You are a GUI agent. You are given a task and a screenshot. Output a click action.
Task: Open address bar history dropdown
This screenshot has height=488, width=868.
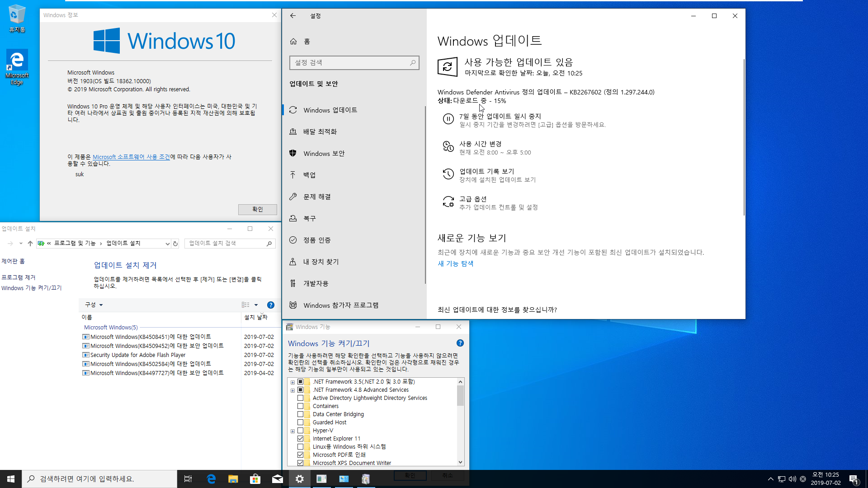click(167, 244)
